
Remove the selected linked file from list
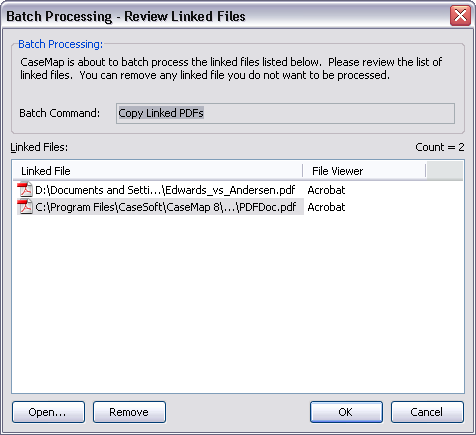tap(129, 412)
